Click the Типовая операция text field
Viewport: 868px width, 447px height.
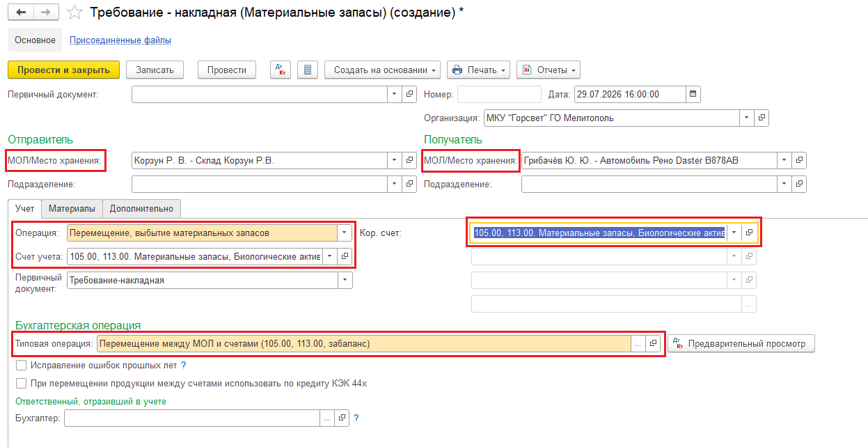[x=364, y=343]
